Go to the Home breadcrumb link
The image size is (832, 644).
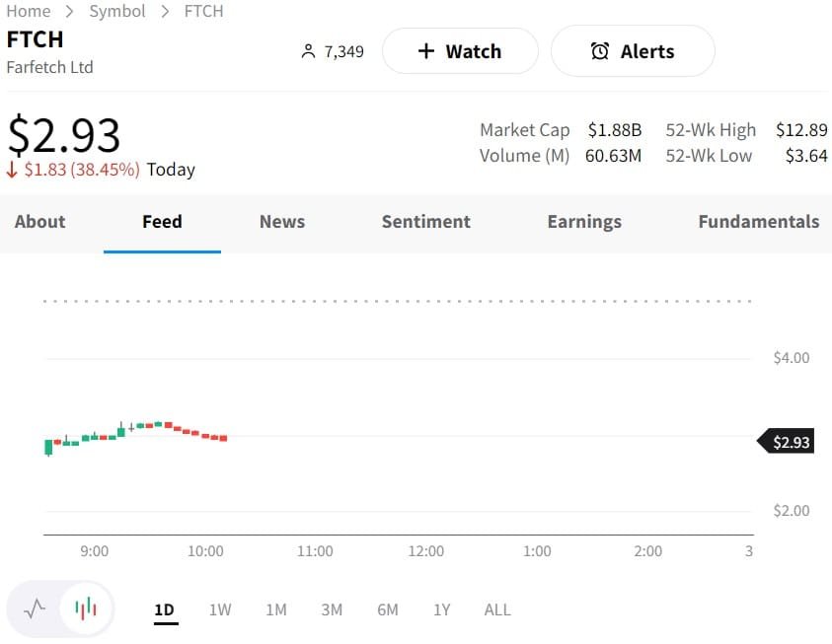[x=28, y=11]
